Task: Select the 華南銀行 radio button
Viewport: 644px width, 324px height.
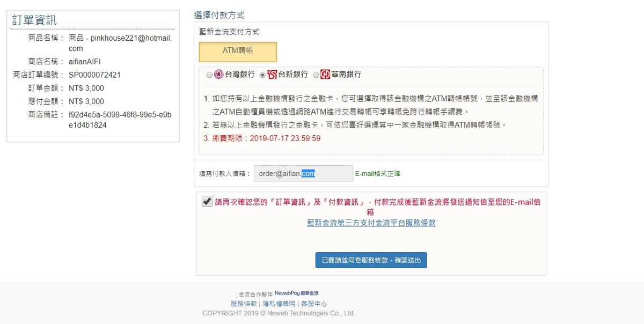Action: tap(316, 75)
